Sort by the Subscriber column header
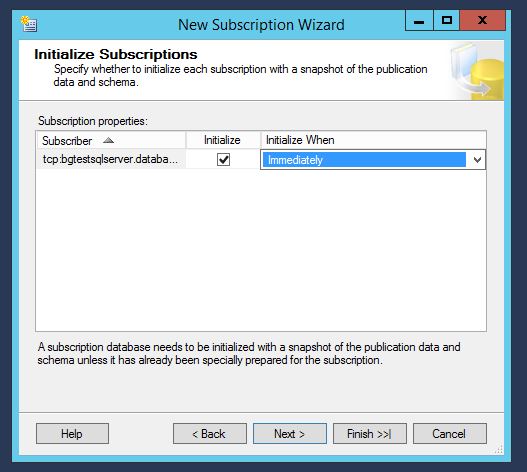Viewport: 527px width, 472px height. [x=111, y=141]
